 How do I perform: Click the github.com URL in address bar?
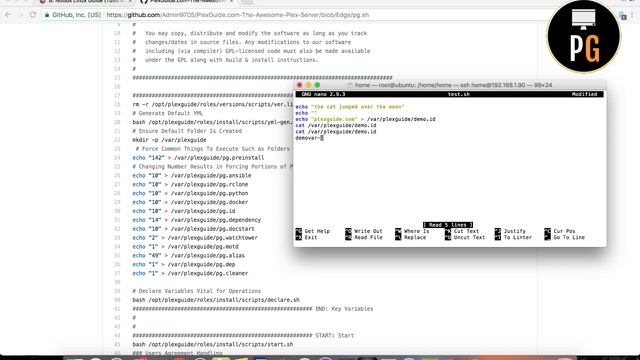[x=238, y=15]
